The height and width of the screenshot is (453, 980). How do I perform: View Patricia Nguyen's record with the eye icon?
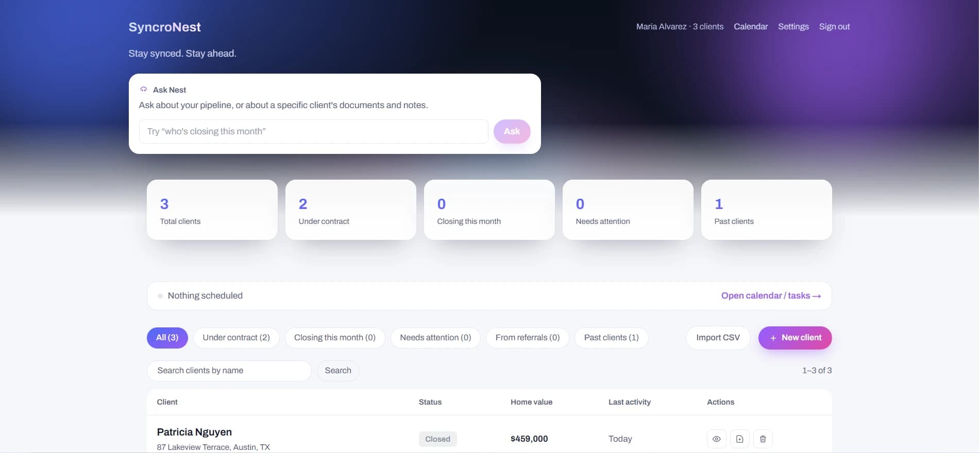(716, 439)
